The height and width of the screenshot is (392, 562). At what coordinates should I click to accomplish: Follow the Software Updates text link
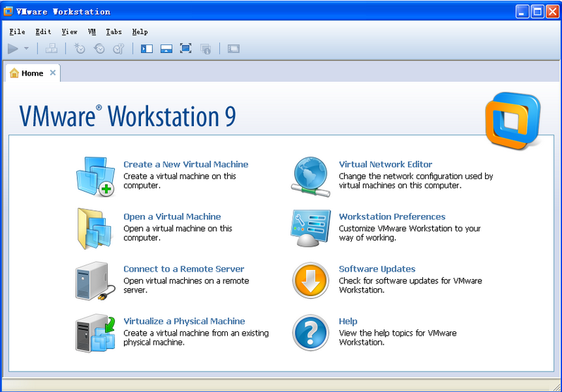[377, 269]
